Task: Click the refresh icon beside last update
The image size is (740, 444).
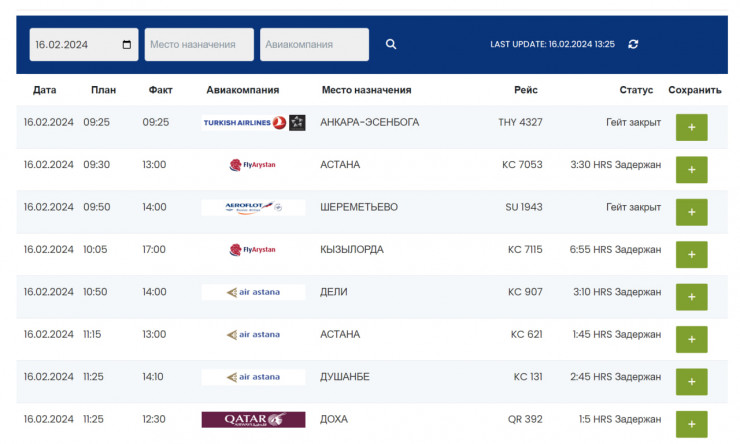Action: point(633,44)
